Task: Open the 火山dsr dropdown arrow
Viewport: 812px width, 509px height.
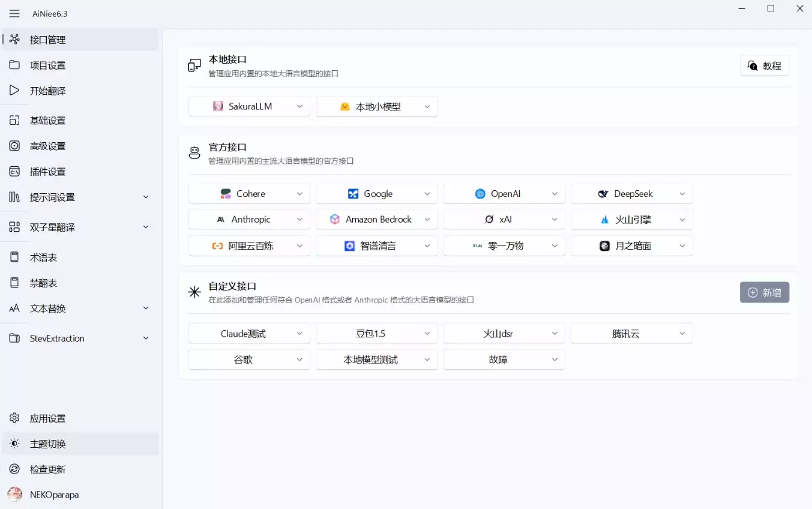Action: coord(555,334)
